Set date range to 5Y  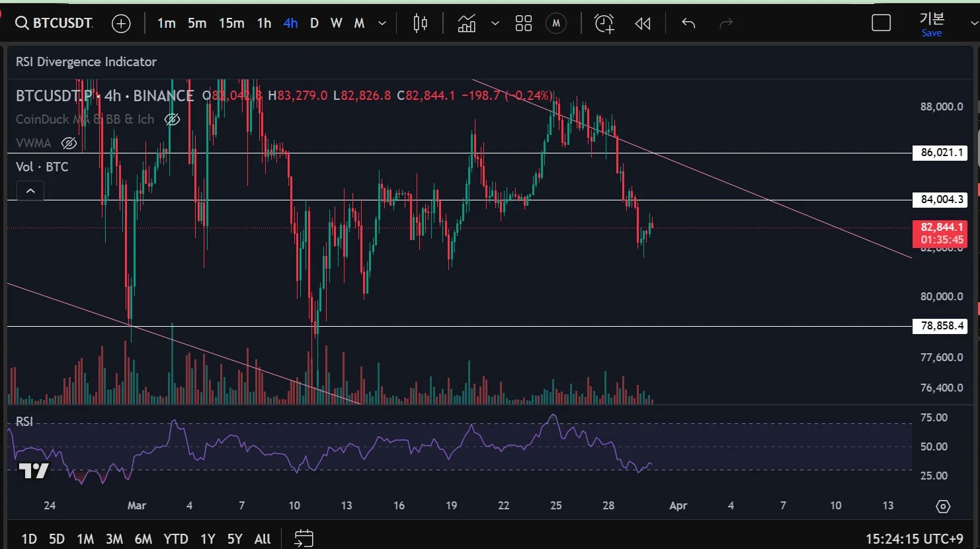coord(235,538)
